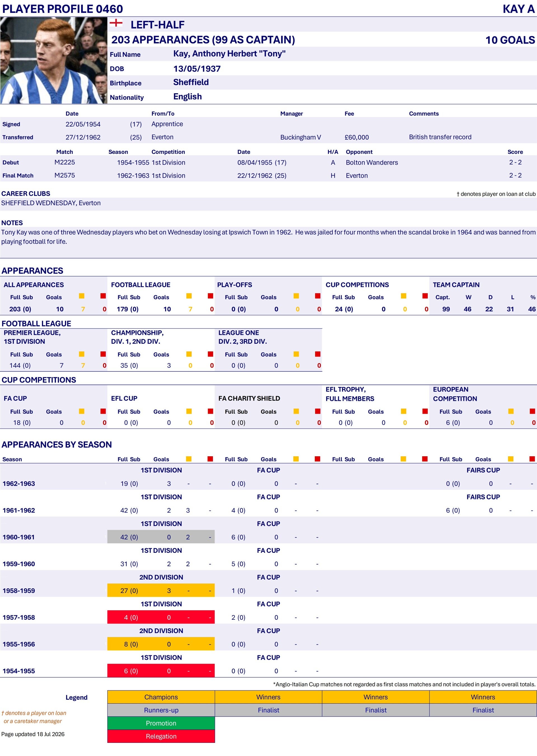This screenshot has height=756, width=537.
Task: Select the Champions legend swatch
Action: point(161,697)
